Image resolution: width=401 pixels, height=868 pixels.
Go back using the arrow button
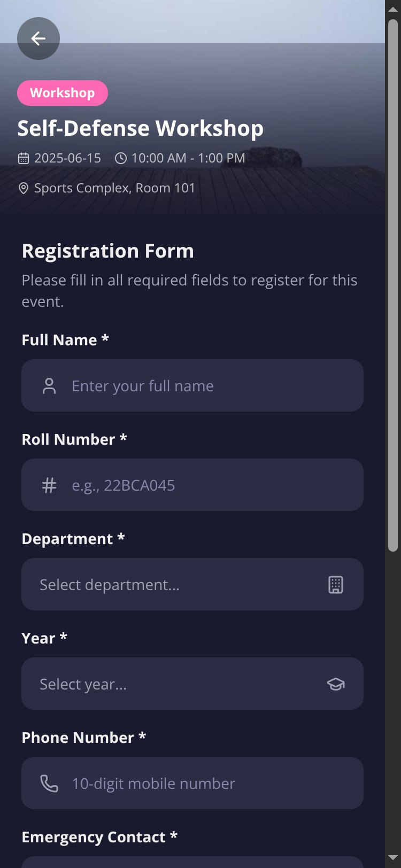pyautogui.click(x=38, y=38)
